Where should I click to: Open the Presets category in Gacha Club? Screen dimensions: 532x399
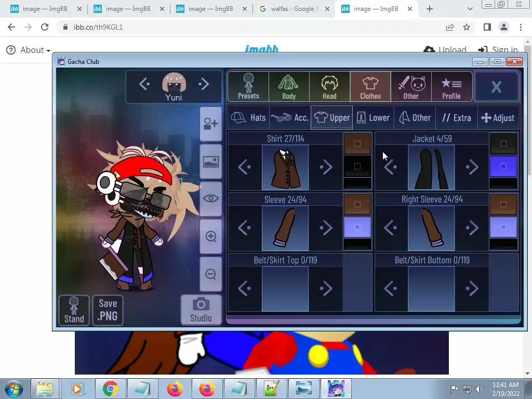(248, 87)
